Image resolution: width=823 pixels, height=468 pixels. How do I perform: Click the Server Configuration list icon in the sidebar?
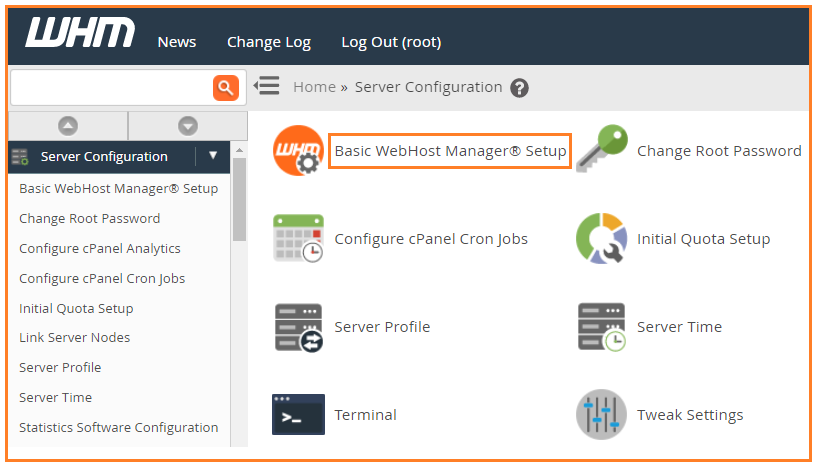[x=20, y=156]
